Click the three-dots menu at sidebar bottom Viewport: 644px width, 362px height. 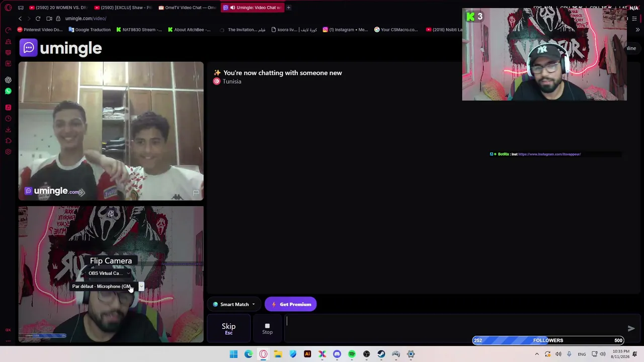tap(8, 341)
